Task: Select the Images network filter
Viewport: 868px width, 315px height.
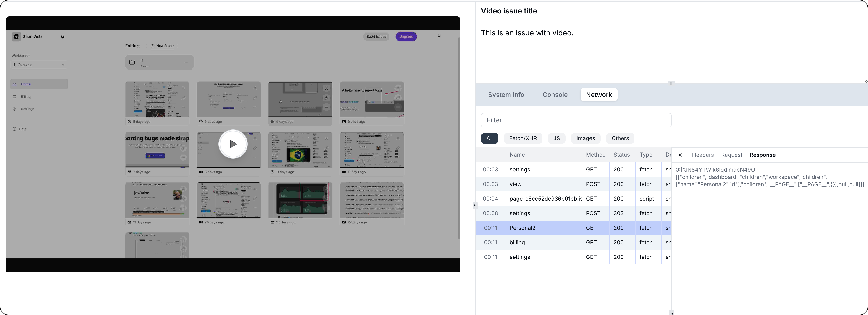Action: pyautogui.click(x=586, y=138)
